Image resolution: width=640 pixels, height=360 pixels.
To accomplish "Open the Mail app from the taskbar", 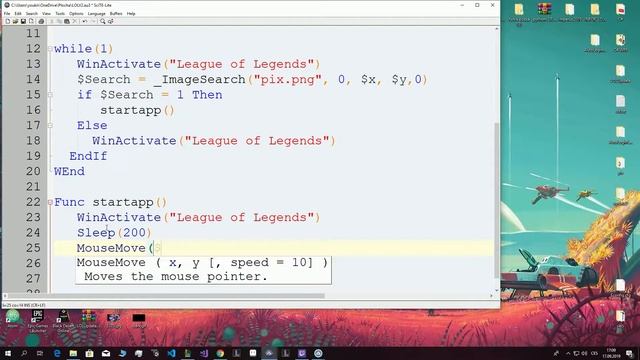I will coord(106,353).
